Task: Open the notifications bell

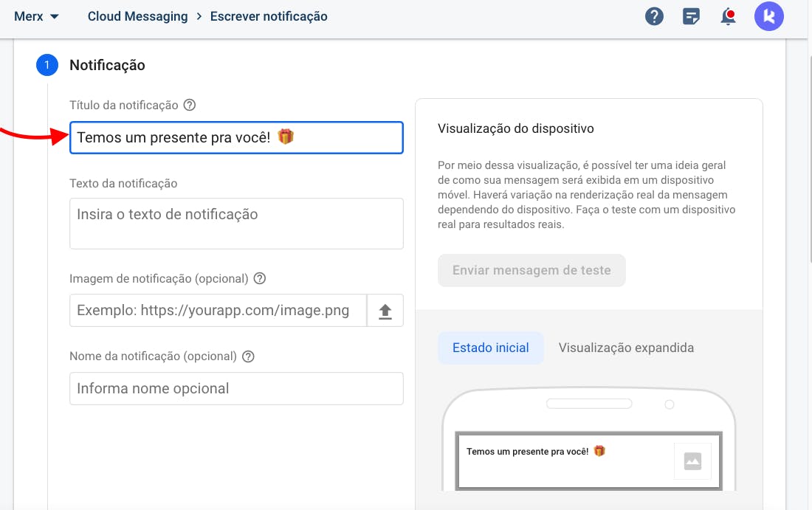Action: pyautogui.click(x=729, y=16)
